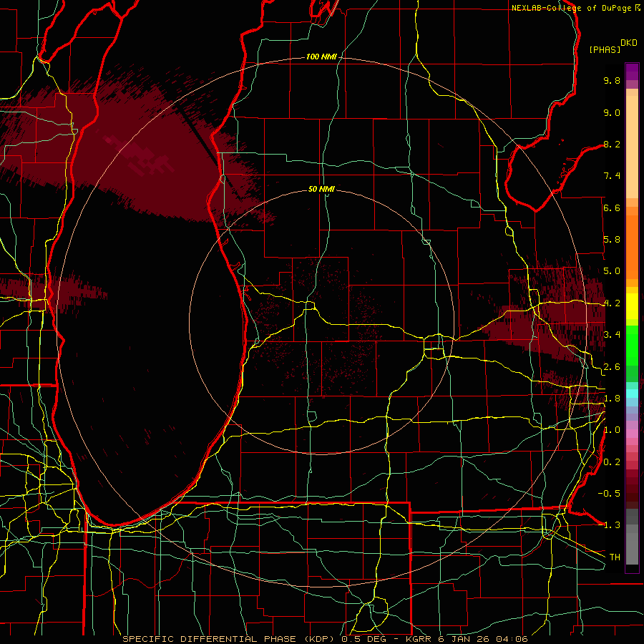The height and width of the screenshot is (644, 644).
Task: Click the yellow band of the color scale
Action: coord(632,306)
